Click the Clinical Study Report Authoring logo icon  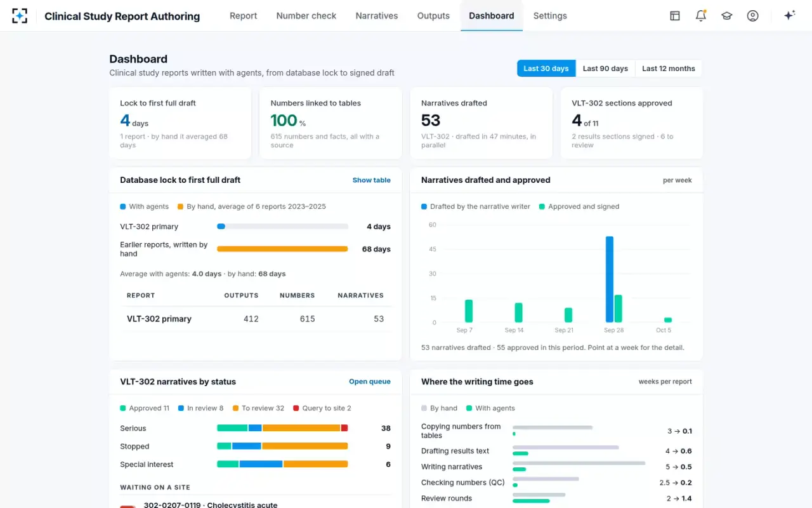(20, 16)
